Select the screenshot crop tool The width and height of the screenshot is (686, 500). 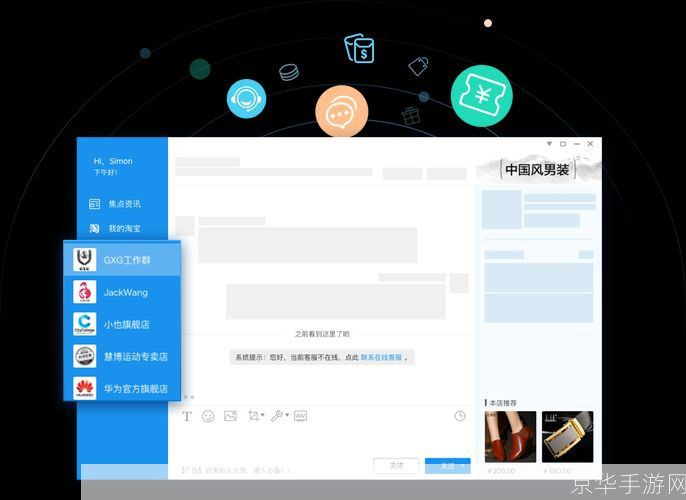click(x=253, y=416)
